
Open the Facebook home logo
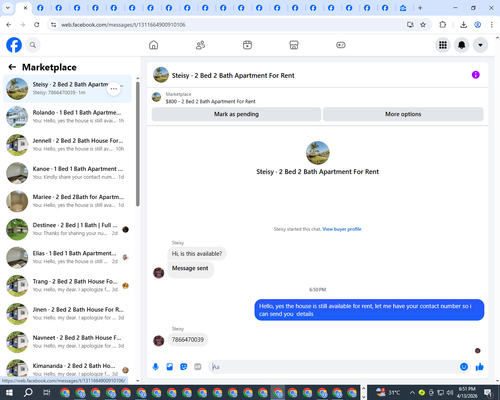14,45
